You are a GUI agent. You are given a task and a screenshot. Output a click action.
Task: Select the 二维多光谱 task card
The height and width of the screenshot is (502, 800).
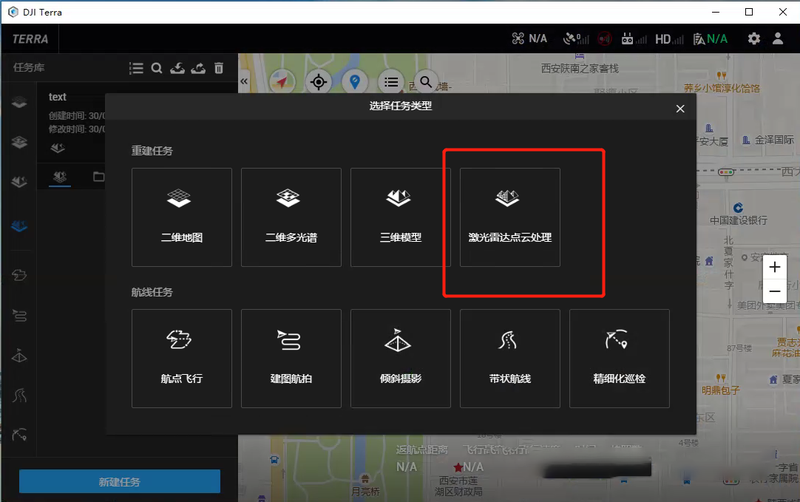point(291,217)
